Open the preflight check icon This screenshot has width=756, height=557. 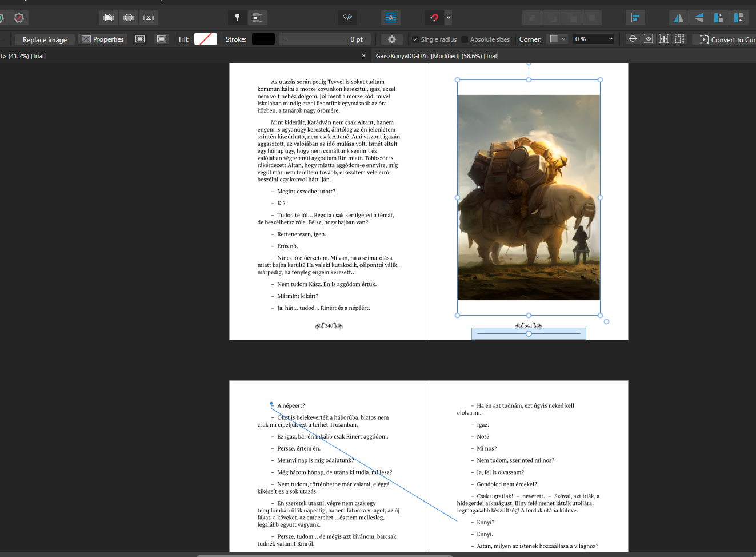(x=347, y=18)
